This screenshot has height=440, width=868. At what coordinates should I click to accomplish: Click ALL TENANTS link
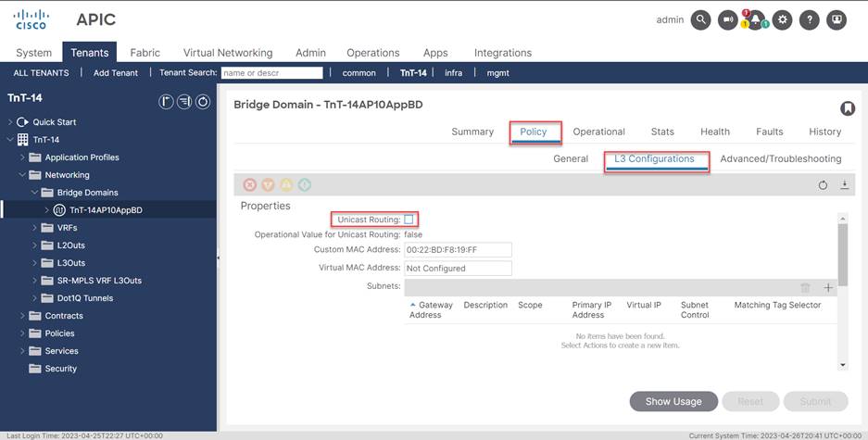41,72
